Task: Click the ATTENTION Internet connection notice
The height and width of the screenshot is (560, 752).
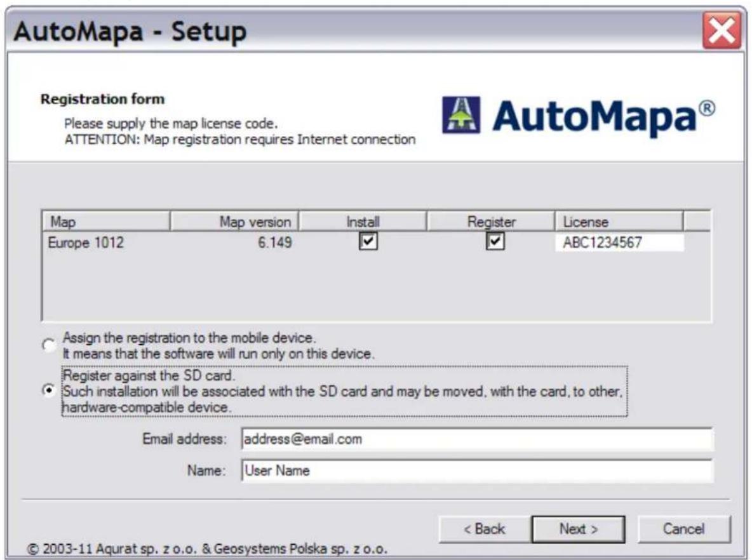Action: (240, 140)
